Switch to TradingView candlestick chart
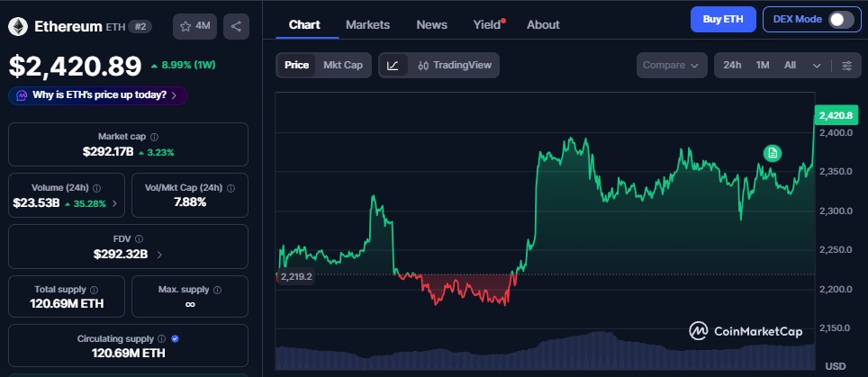This screenshot has height=377, width=868. click(455, 65)
